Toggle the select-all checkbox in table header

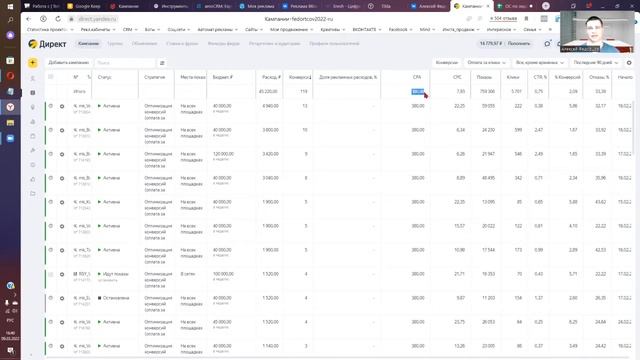51,77
